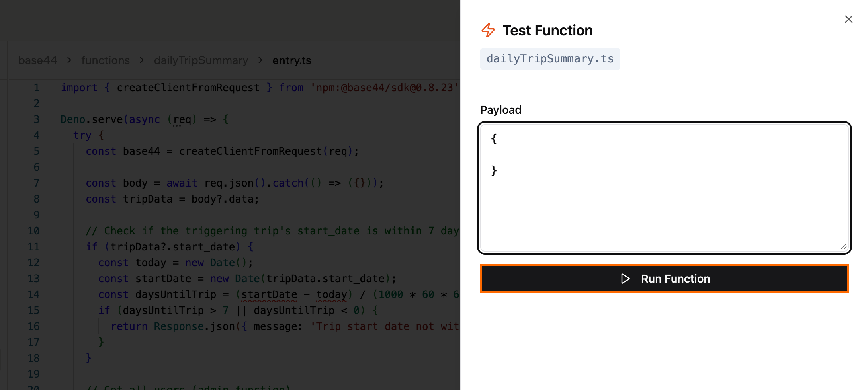Open the base44 breadcrumb
The width and height of the screenshot is (868, 390).
tap(38, 60)
